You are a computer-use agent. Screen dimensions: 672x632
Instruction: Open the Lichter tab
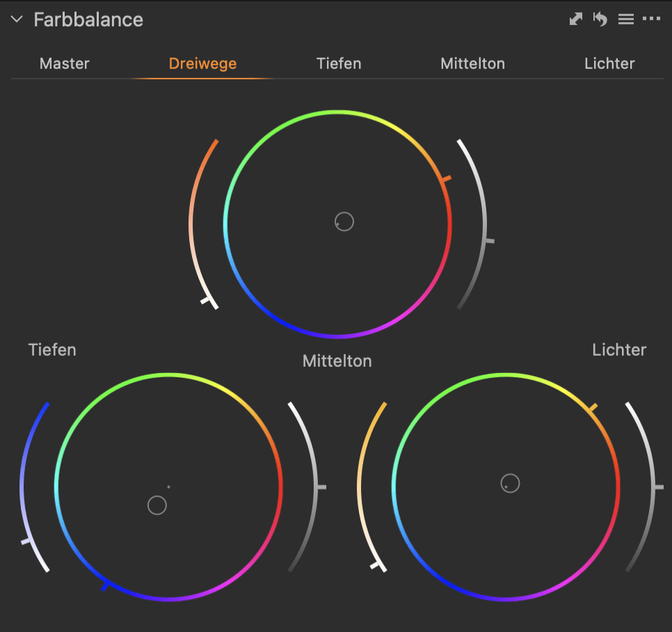609,63
